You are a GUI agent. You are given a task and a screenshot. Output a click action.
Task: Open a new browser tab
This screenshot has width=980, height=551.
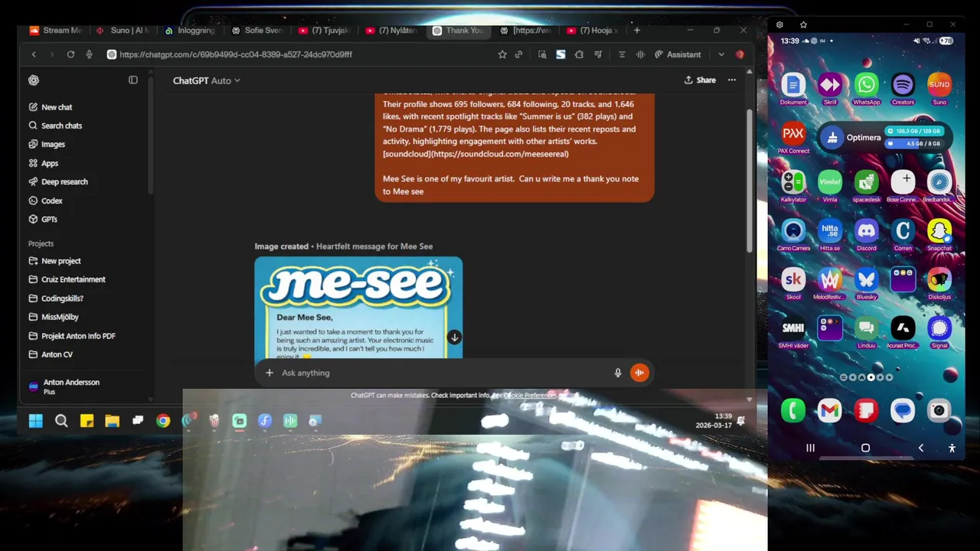pos(637,30)
